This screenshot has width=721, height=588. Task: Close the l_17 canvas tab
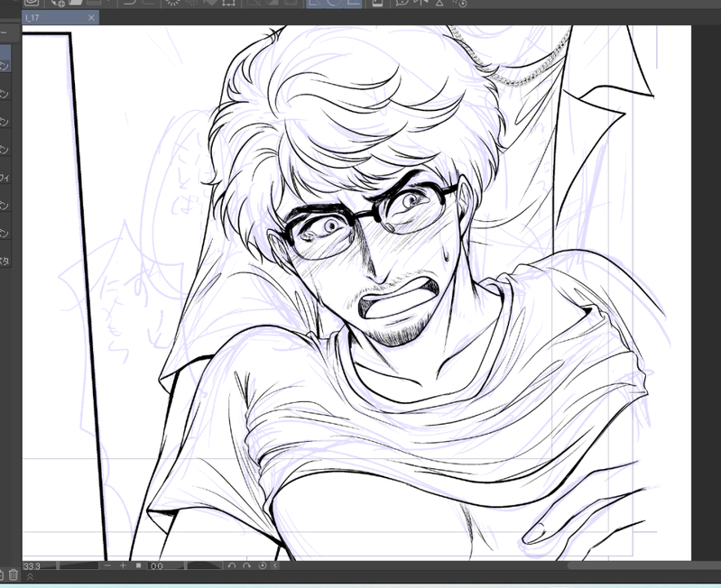point(91,17)
